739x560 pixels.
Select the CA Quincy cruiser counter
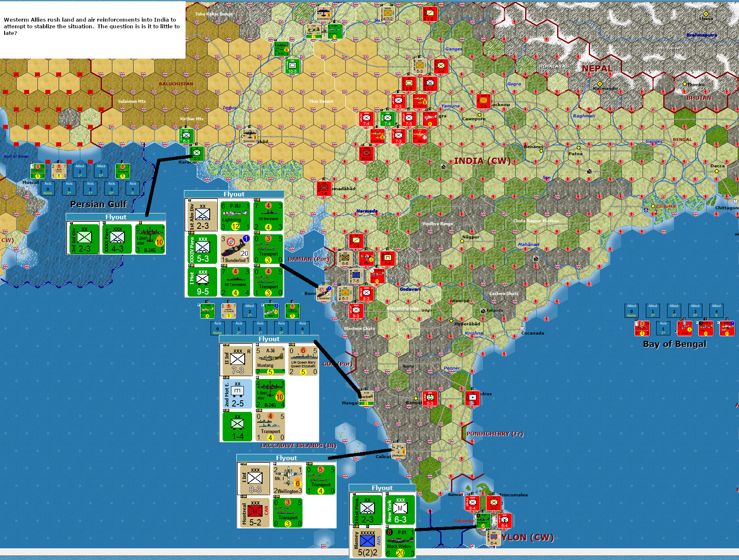pyautogui.click(x=292, y=311)
